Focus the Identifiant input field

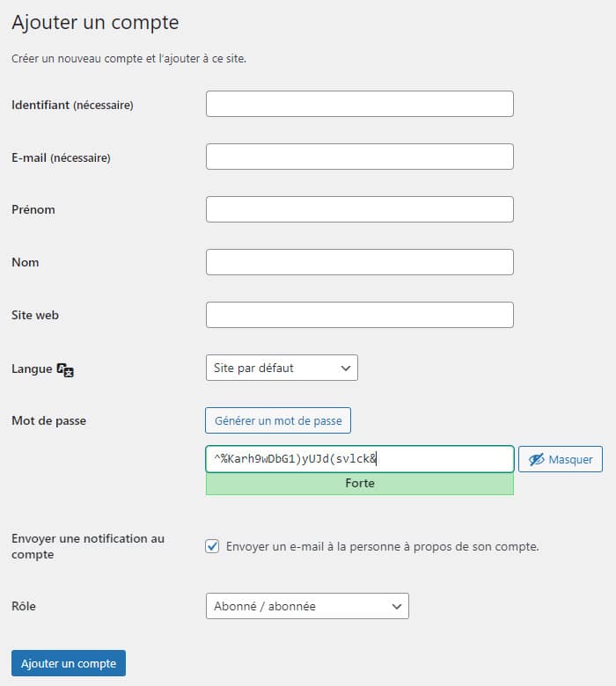pos(359,104)
